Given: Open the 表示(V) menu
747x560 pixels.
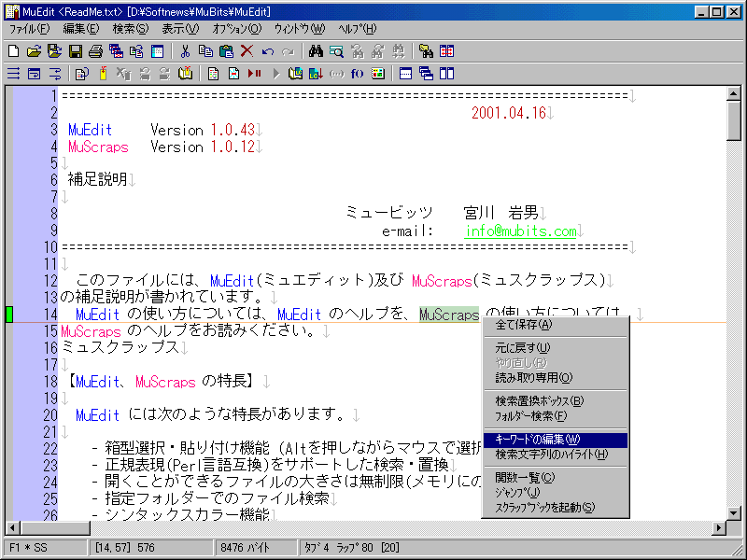Looking at the screenshot, I should click(180, 29).
